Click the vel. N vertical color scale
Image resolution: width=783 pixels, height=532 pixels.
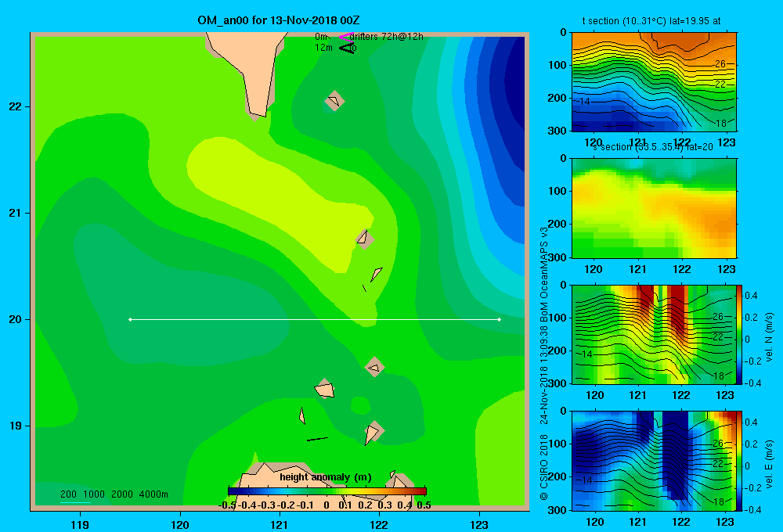click(x=740, y=334)
